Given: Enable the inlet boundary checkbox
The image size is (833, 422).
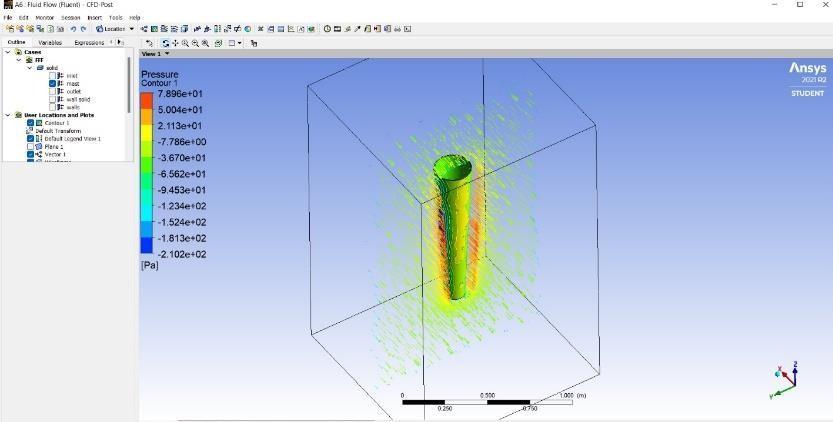Looking at the screenshot, I should point(53,75).
